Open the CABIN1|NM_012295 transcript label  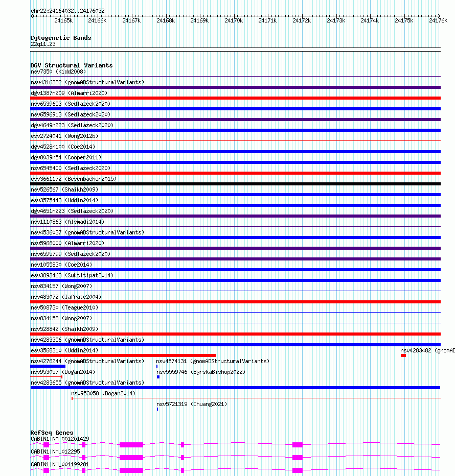click(x=55, y=451)
